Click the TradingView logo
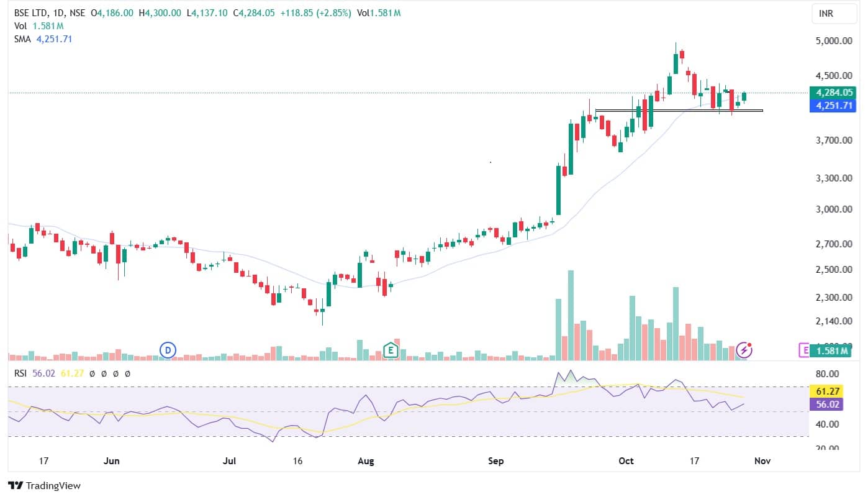This screenshot has width=868, height=499. click(x=44, y=486)
